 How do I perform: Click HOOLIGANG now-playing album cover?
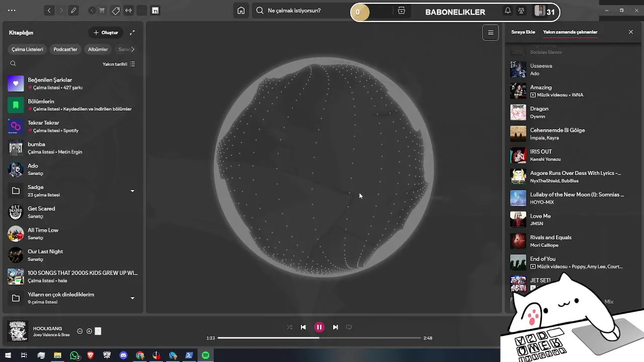[18, 331]
